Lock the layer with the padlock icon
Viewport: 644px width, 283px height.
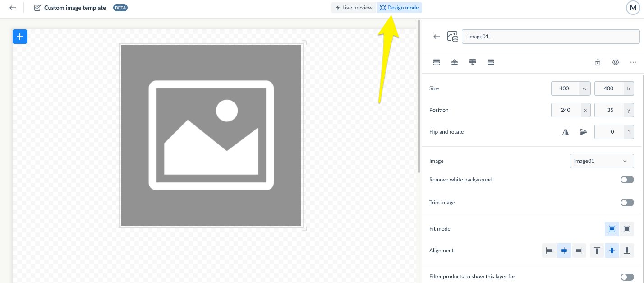point(598,62)
